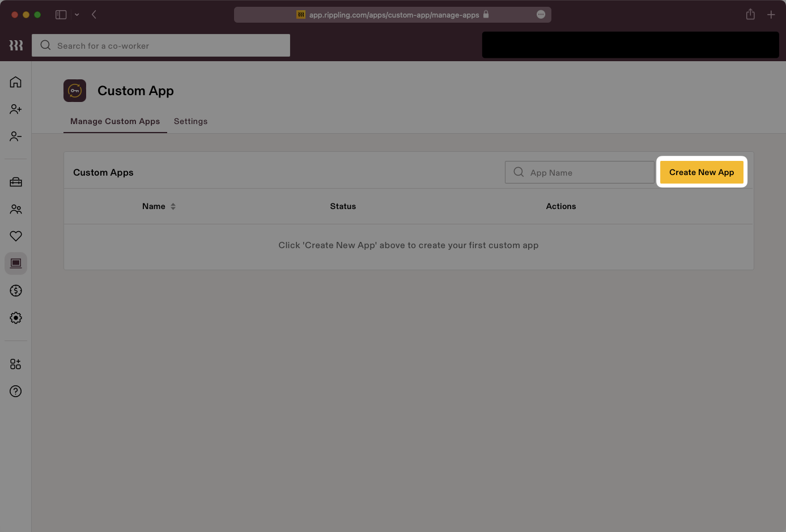Select the settings gear icon in sidebar
Screen dimensions: 786x532
(15, 318)
